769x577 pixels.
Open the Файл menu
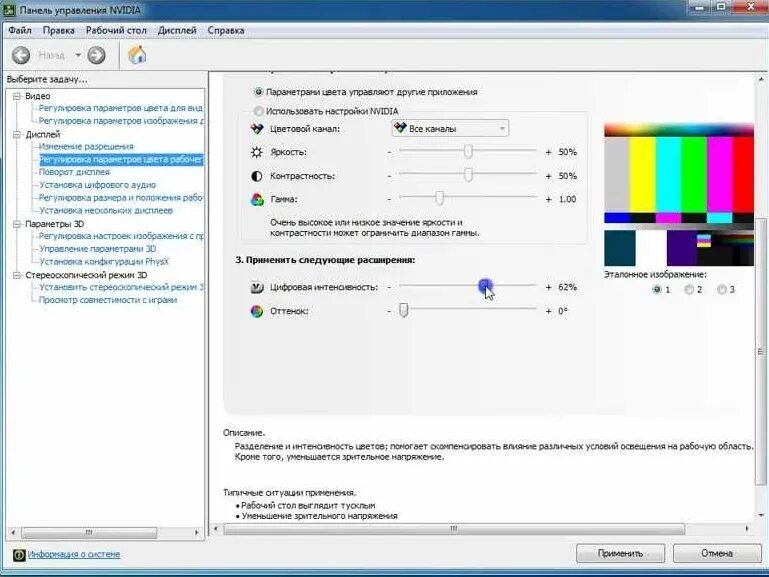(x=20, y=30)
